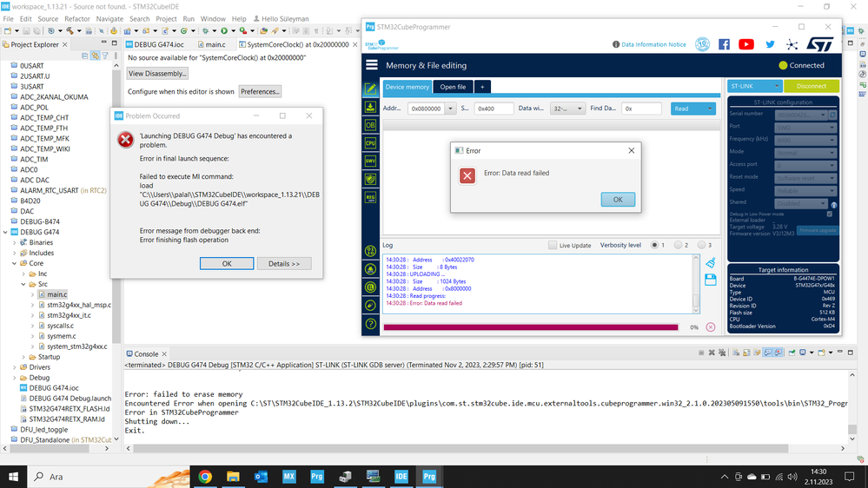
Task: Click OK in Data read failed dialog
Action: [x=618, y=200]
